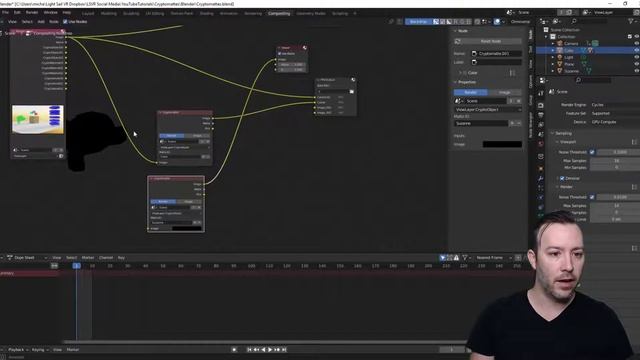Adjust the Viewport Max Samples slider field
Viewport: 640px width, 360px height.
coord(616,160)
